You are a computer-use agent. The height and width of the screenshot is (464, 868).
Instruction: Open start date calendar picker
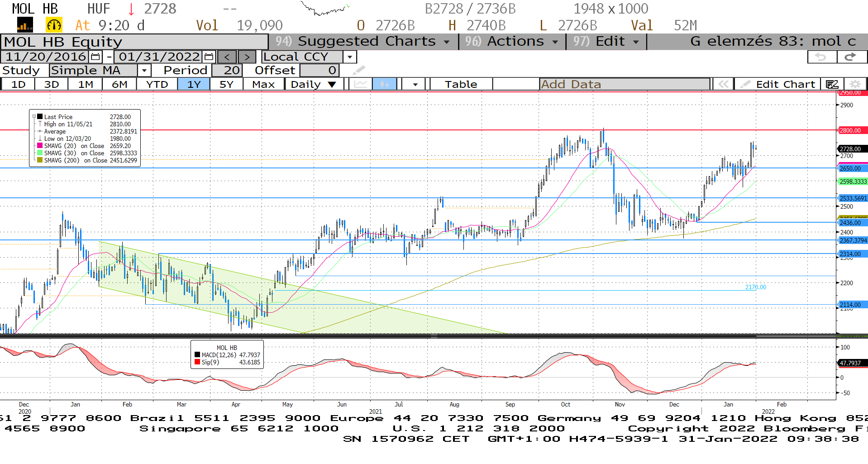tap(95, 57)
